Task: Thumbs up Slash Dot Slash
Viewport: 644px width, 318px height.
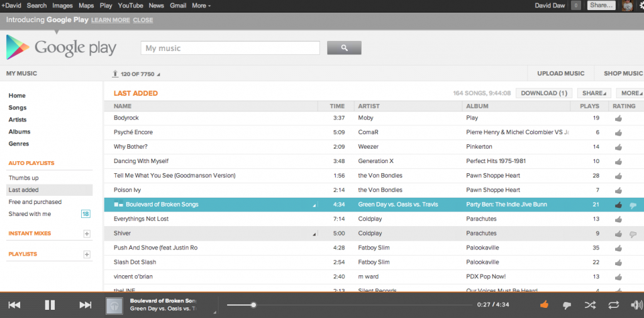Action: [x=618, y=263]
